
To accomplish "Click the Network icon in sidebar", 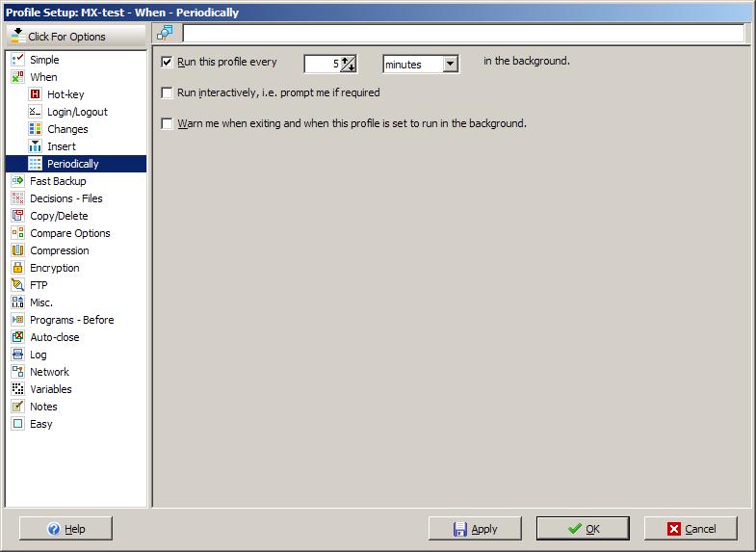I will pos(17,372).
